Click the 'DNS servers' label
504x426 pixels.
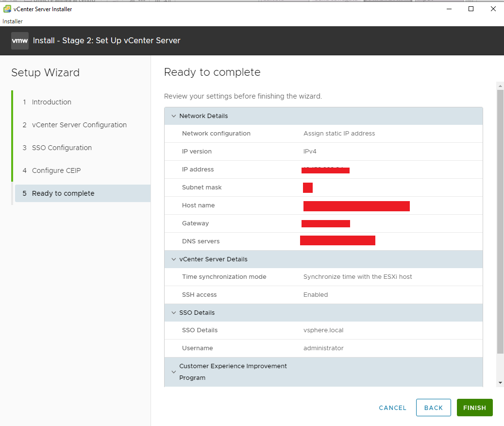[201, 241]
